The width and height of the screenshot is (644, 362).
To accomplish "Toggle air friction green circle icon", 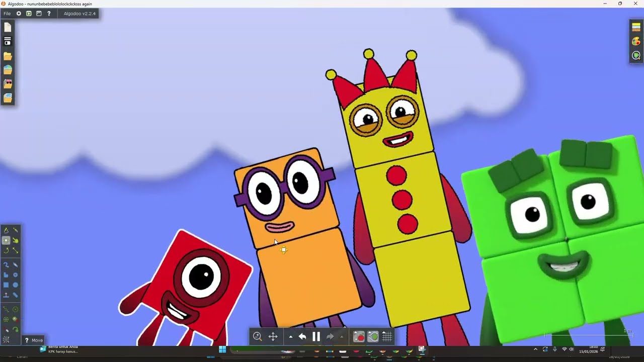I will click(x=373, y=336).
